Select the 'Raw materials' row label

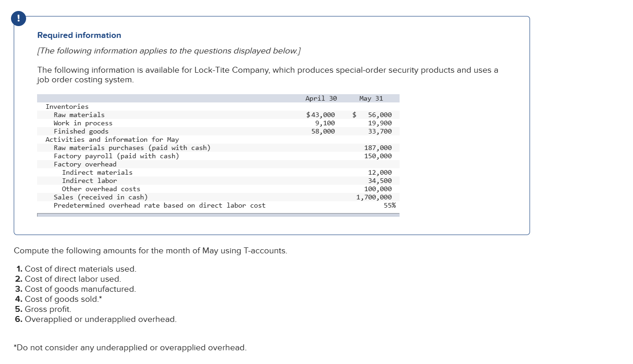pos(79,115)
